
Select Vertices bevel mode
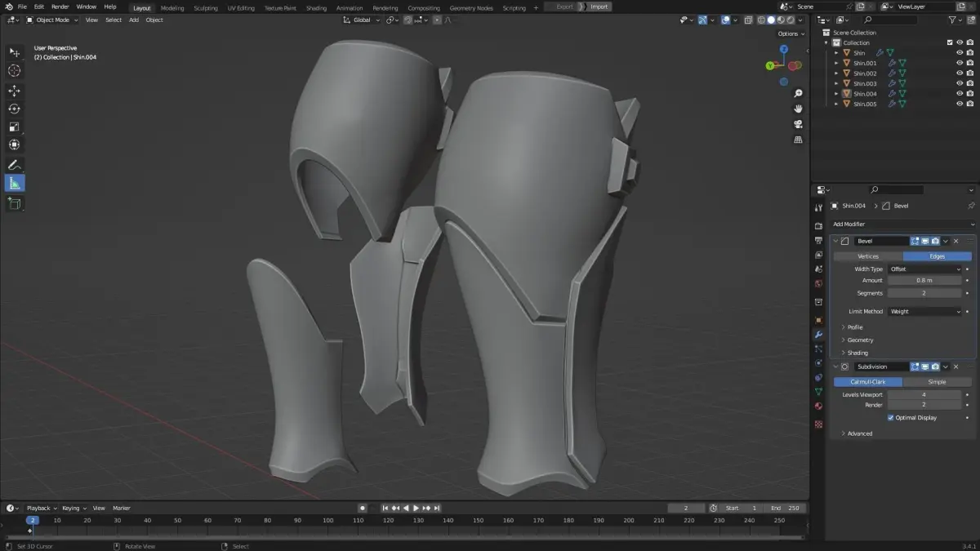[x=867, y=256]
